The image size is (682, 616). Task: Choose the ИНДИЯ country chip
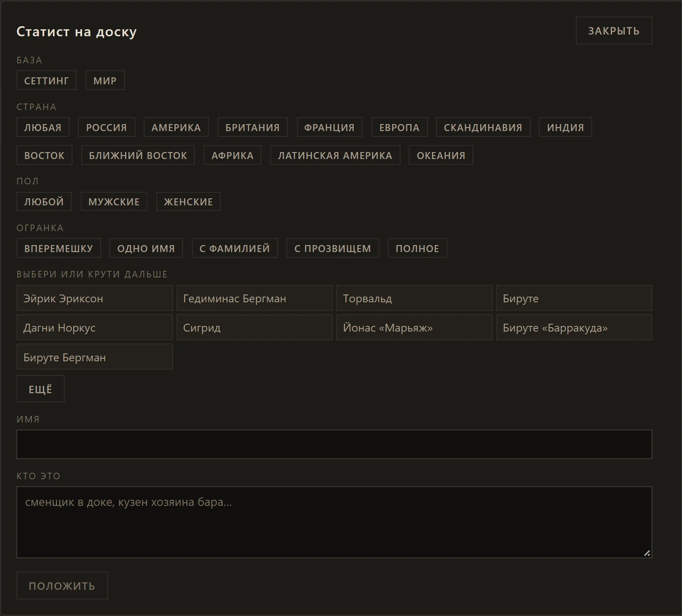pos(566,127)
